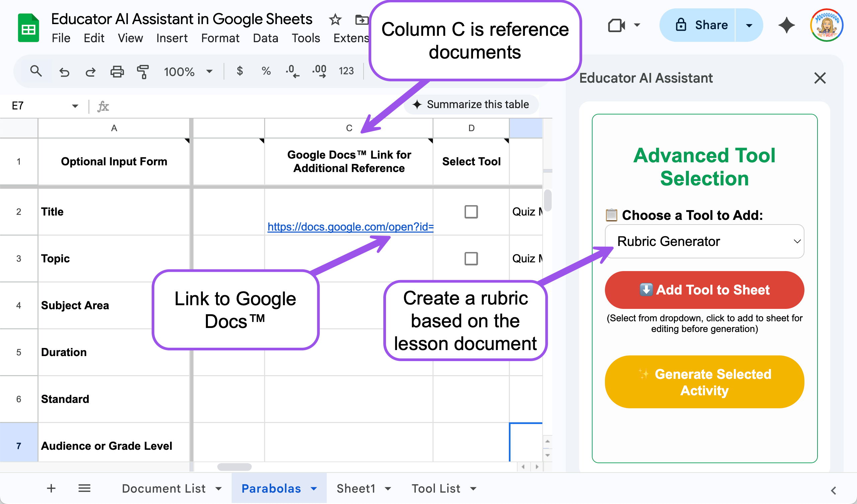Check the Select Tool box in Topic row
This screenshot has height=504, width=857.
tap(471, 258)
